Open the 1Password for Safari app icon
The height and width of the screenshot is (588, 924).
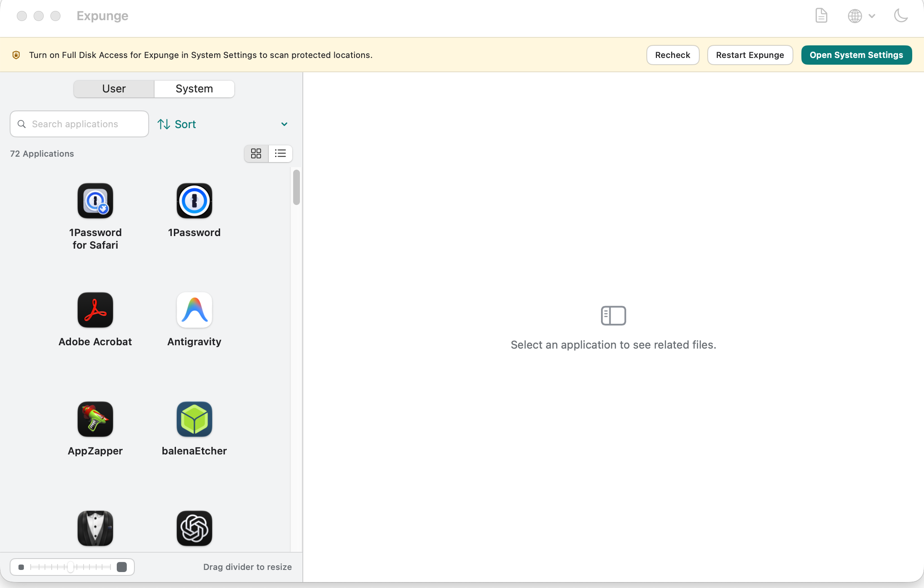point(95,201)
